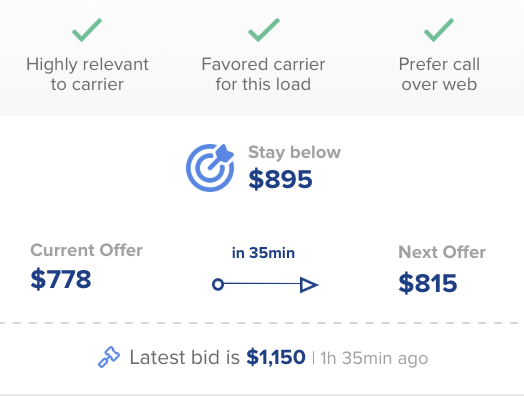524x396 pixels.
Task: Click the $1,150 latest bid amount
Action: coord(276,357)
